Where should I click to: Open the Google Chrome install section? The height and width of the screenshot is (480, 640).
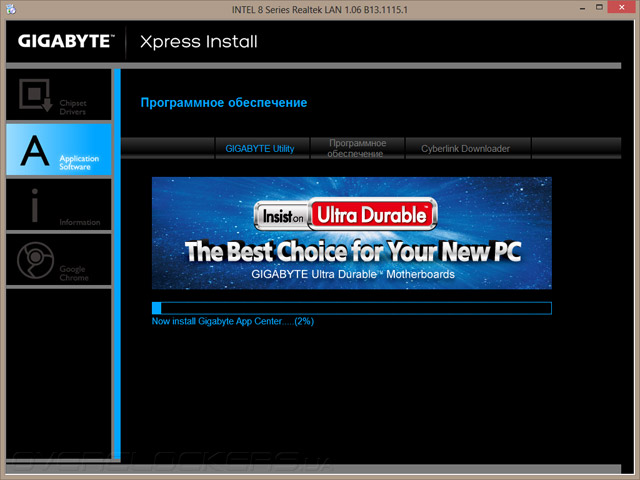tap(59, 260)
